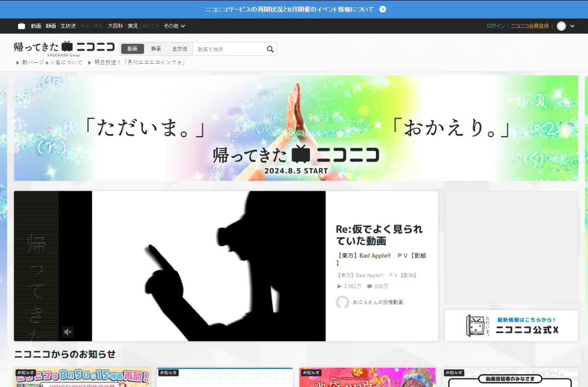Select the 生放送 search tab
Image resolution: width=588 pixels, height=387 pixels.
click(179, 49)
